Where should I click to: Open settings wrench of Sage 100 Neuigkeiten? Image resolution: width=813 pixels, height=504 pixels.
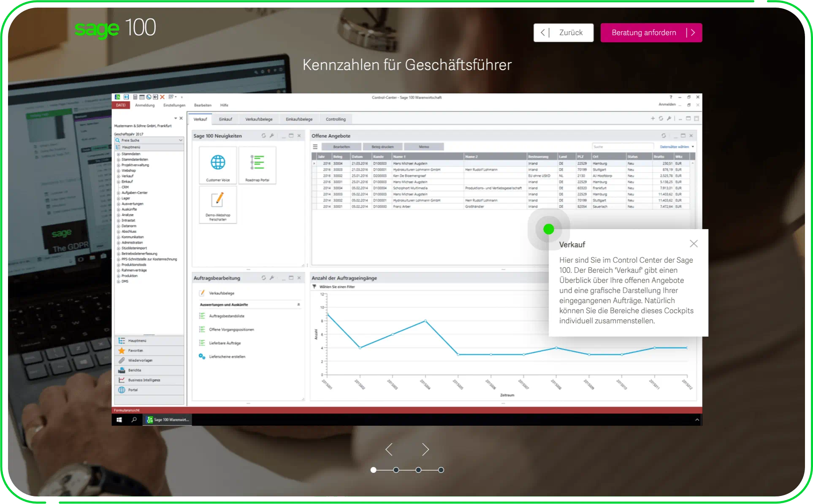click(x=272, y=136)
